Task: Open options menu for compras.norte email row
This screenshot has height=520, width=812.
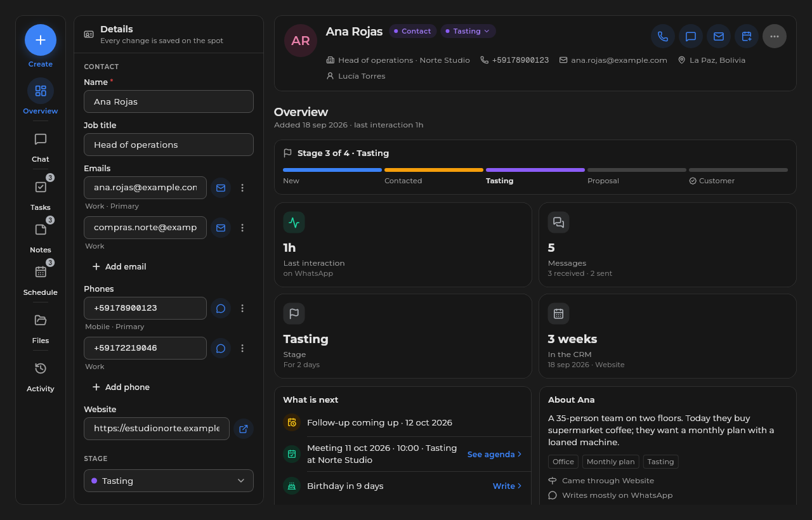Action: click(242, 228)
